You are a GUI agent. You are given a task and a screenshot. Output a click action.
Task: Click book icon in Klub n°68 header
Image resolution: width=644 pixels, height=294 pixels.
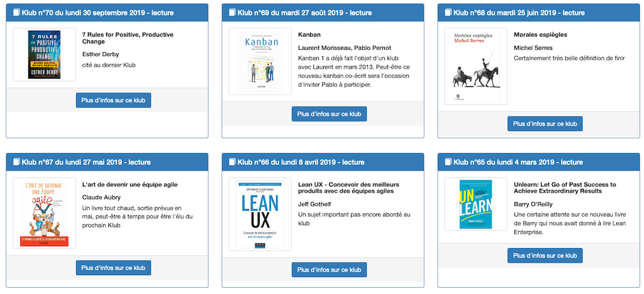pyautogui.click(x=448, y=13)
